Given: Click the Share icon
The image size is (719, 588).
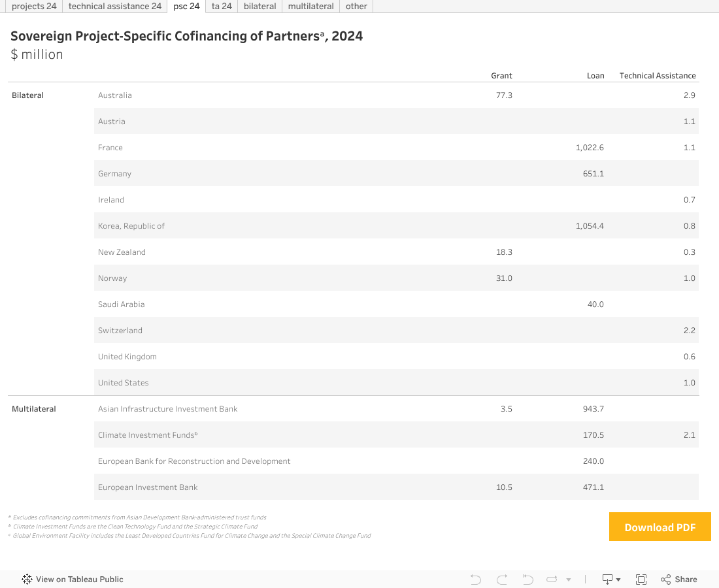Looking at the screenshot, I should pyautogui.click(x=679, y=580).
